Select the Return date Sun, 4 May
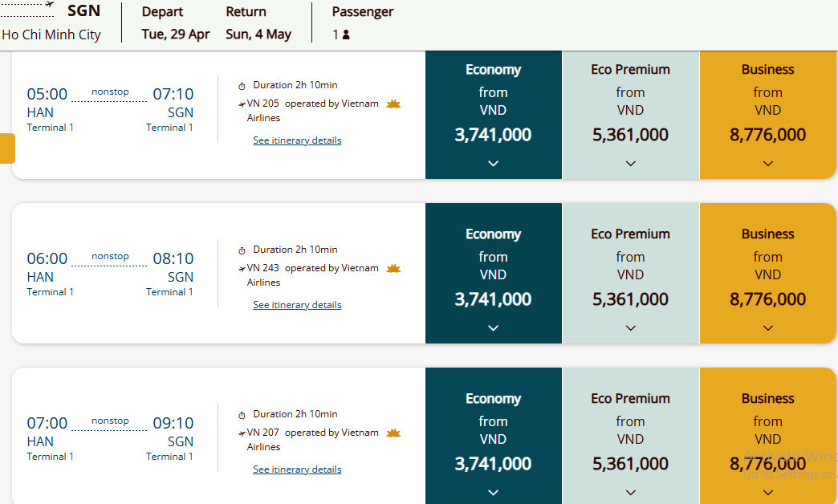 click(258, 35)
